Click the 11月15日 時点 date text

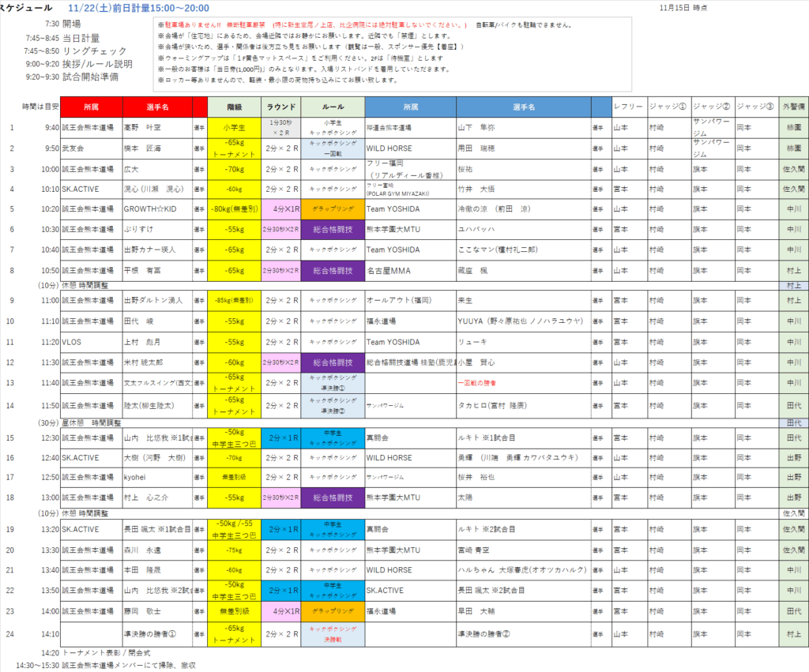(683, 7)
